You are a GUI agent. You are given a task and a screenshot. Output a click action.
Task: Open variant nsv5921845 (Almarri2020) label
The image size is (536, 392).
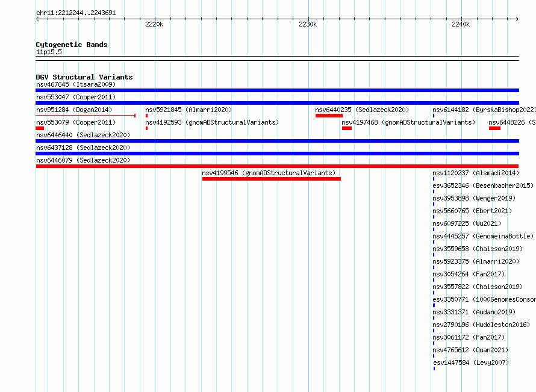189,110
